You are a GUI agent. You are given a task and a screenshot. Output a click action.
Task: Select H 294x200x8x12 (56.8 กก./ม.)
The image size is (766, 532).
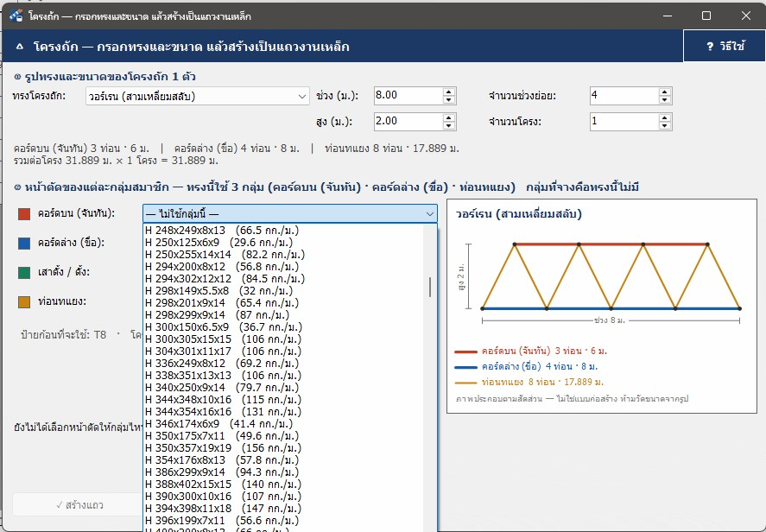tap(283, 267)
